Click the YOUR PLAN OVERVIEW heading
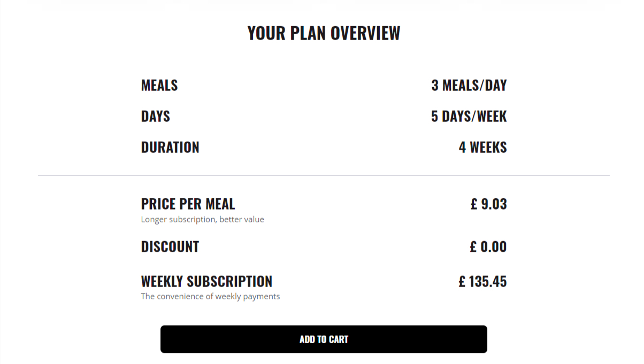The height and width of the screenshot is (364, 644). coord(324,33)
